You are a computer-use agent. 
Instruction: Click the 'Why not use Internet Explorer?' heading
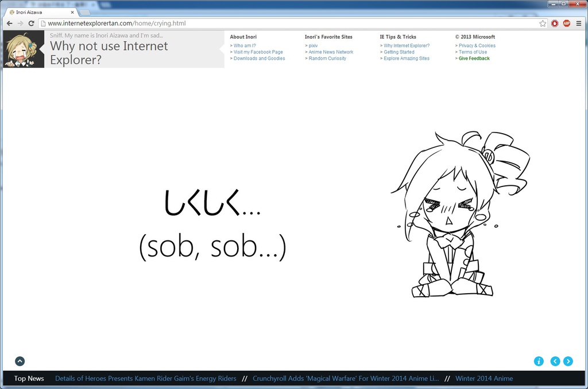(109, 53)
